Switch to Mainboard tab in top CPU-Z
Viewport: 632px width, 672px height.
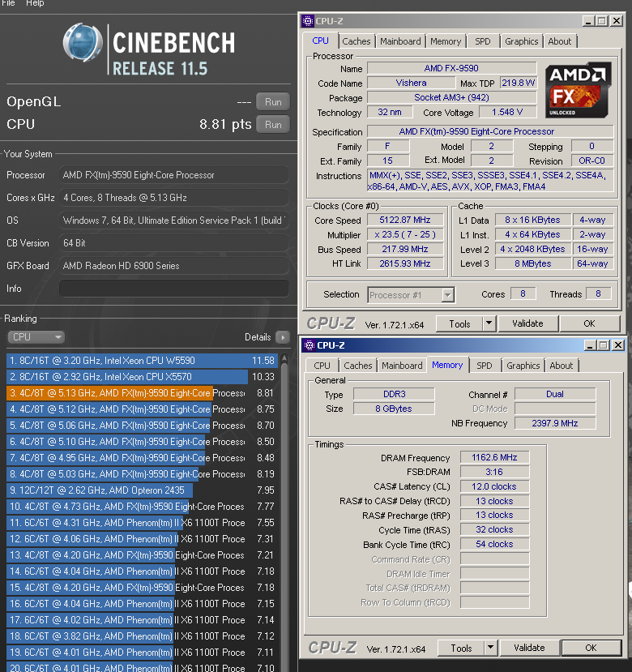tap(400, 41)
